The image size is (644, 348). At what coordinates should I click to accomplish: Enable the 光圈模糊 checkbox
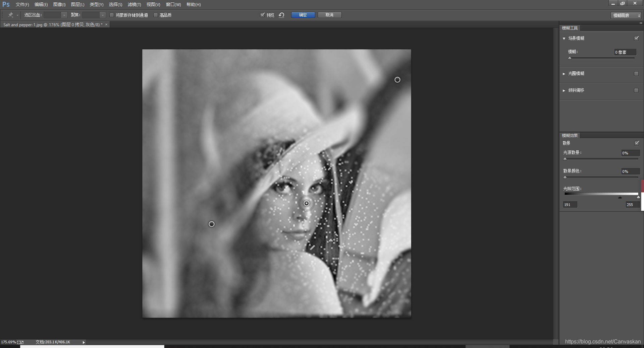pos(636,74)
